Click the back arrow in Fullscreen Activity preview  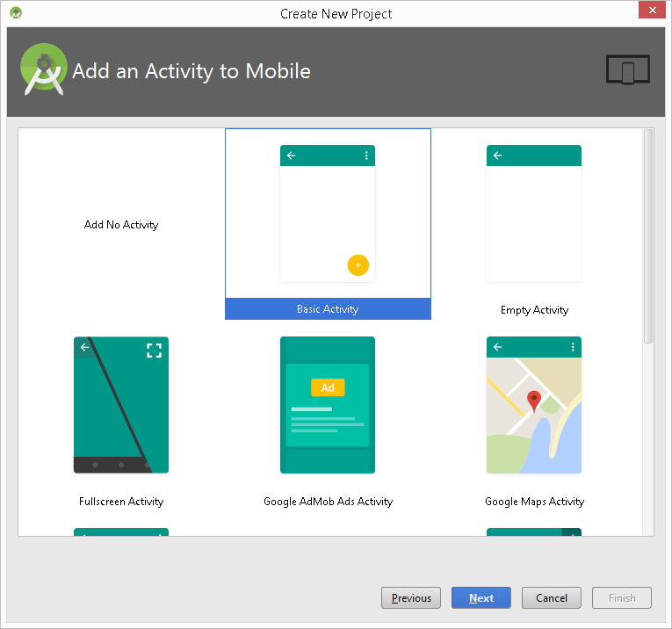85,347
